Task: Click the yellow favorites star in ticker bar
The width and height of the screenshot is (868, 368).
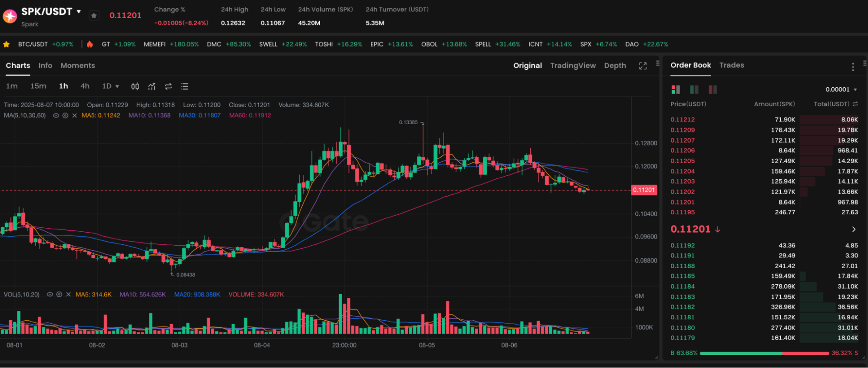Action: tap(7, 44)
